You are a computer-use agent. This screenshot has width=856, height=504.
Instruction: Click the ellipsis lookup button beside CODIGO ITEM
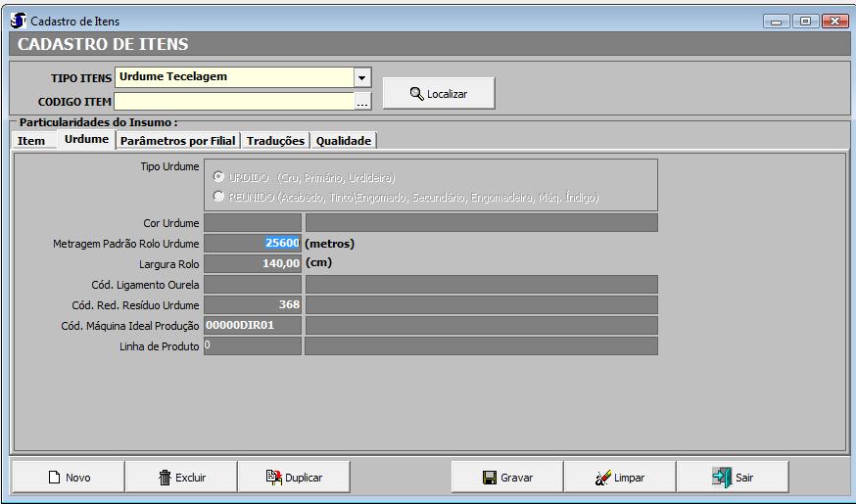[362, 102]
